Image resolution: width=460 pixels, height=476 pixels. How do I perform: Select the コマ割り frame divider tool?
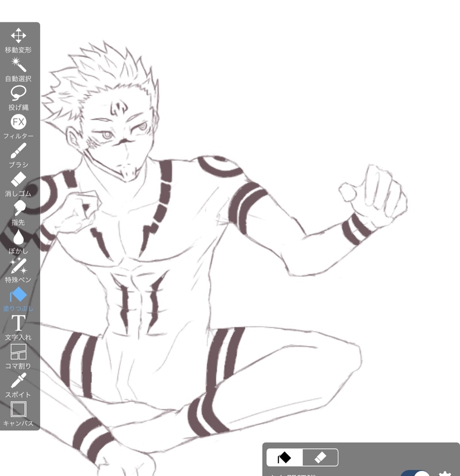click(18, 356)
